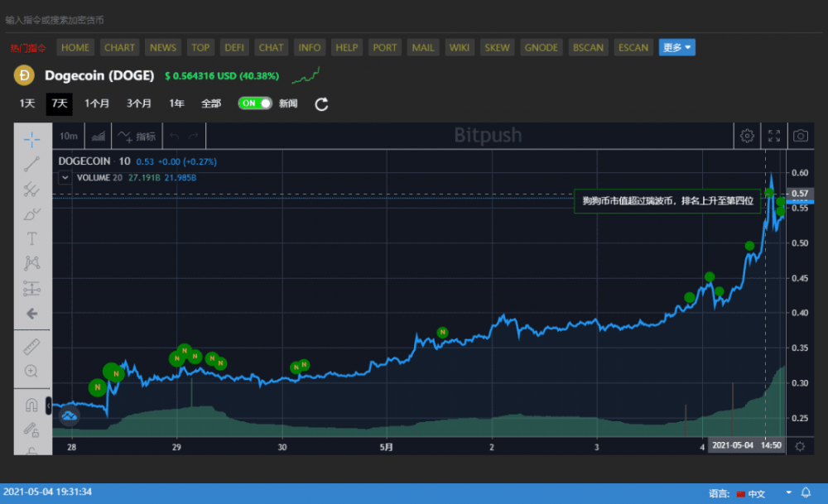Select the brush drawing tool

31,214
